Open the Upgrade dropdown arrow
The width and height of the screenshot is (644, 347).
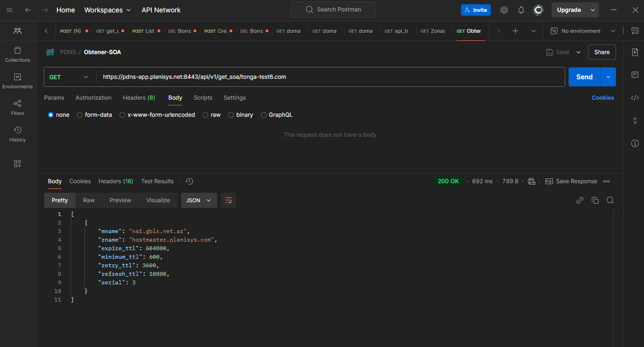(x=593, y=10)
